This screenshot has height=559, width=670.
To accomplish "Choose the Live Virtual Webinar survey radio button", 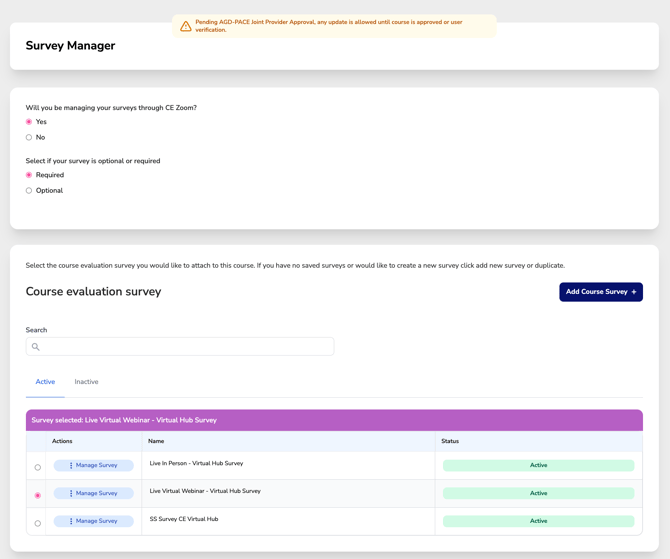I will (x=38, y=495).
